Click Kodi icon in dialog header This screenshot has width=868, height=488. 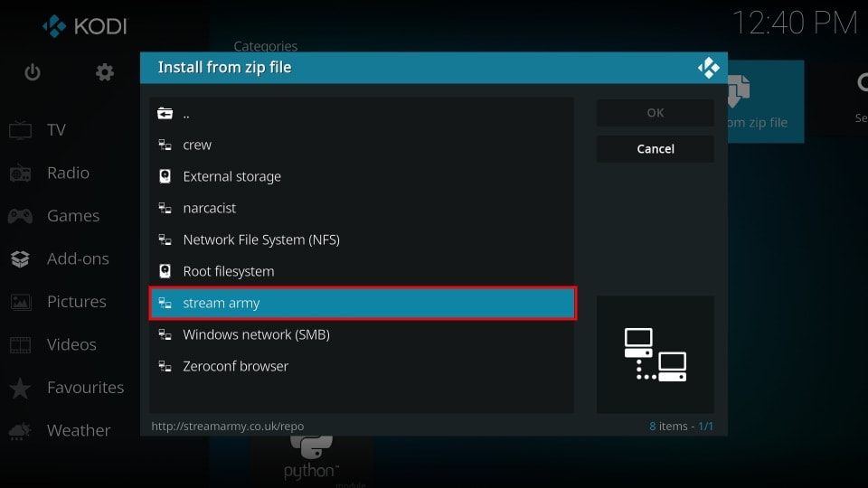pos(709,68)
